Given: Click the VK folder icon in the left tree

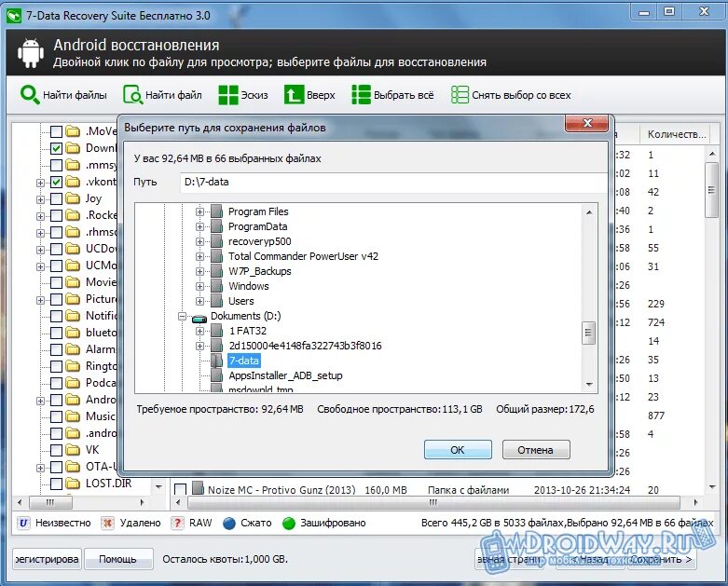Looking at the screenshot, I should (73, 450).
